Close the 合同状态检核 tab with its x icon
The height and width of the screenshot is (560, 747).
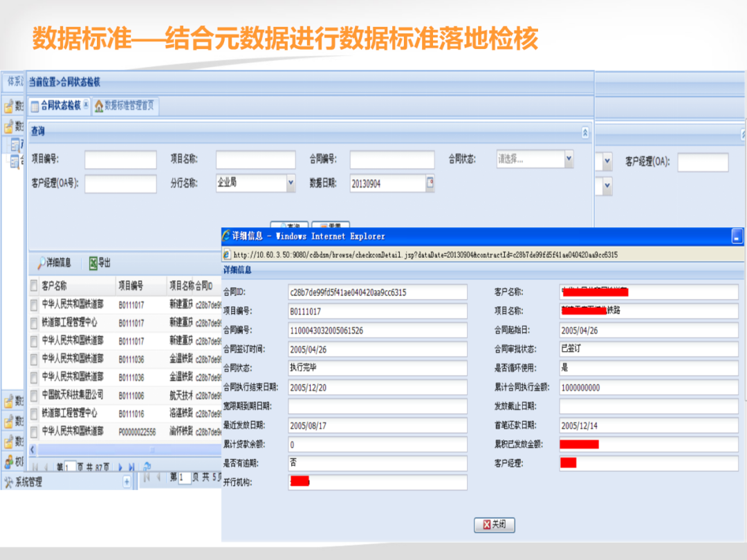tap(86, 105)
